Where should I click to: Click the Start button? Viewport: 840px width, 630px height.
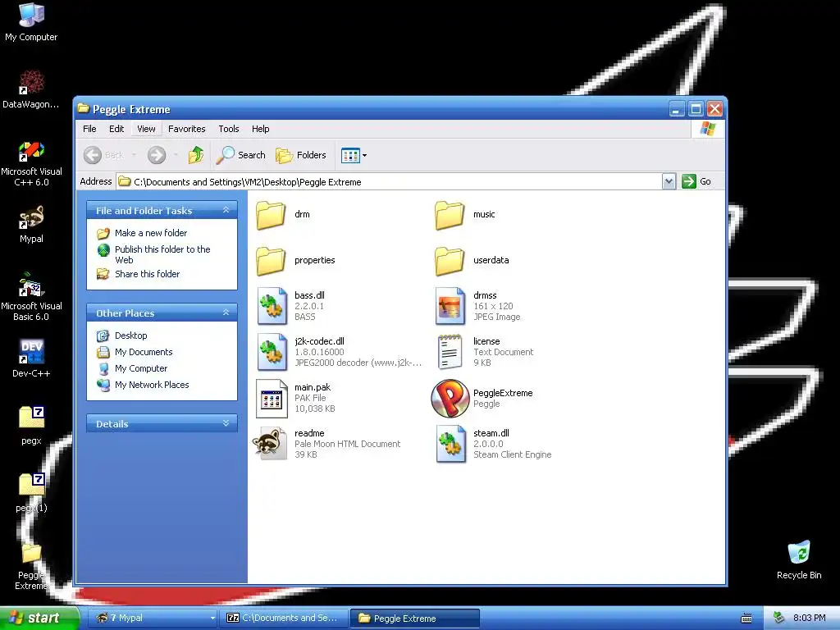(39, 619)
